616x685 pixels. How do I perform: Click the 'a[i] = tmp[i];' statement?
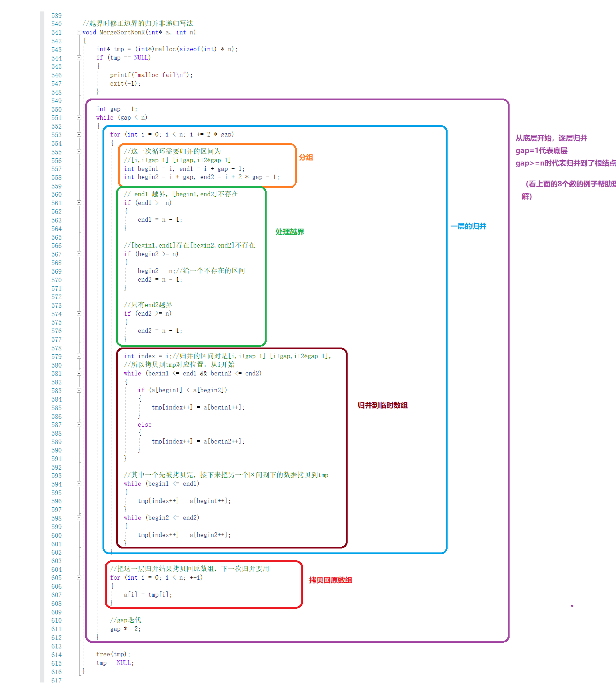tap(148, 595)
